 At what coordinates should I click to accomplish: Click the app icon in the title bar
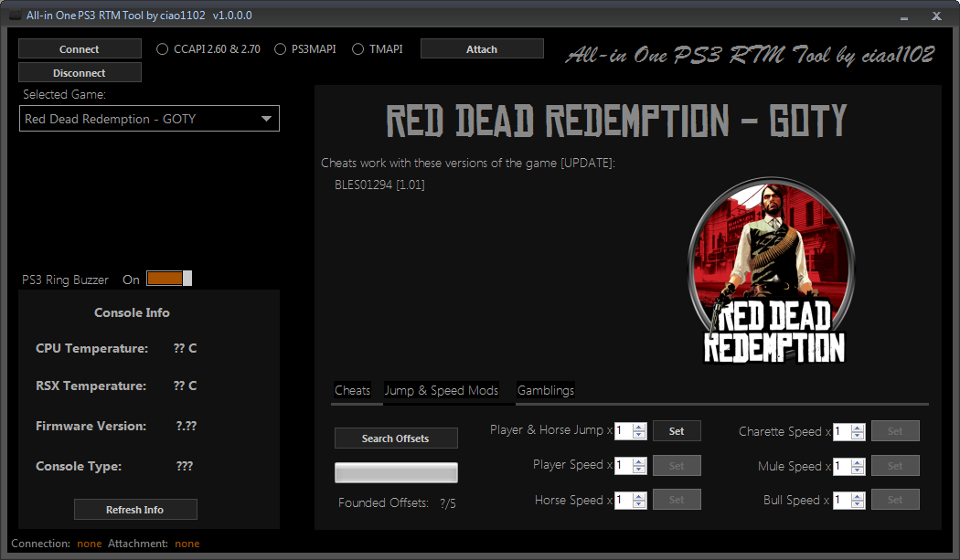pos(16,15)
